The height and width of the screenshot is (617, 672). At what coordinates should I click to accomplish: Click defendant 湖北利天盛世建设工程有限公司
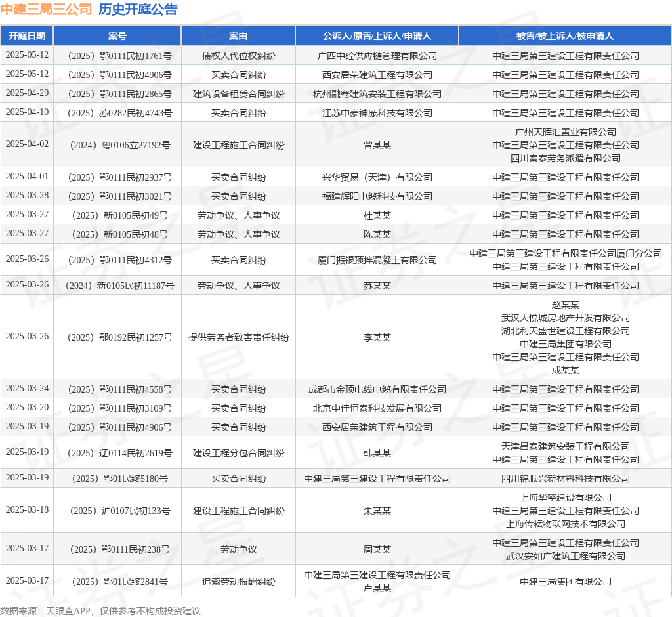[565, 331]
